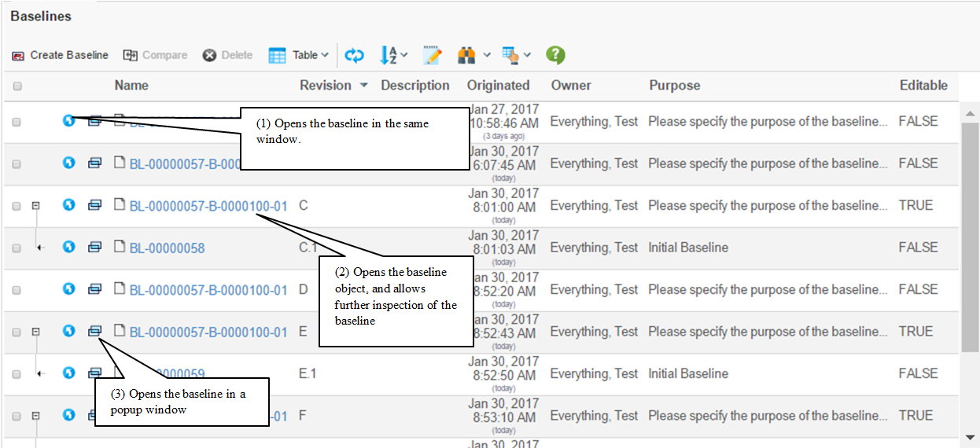This screenshot has width=980, height=448.
Task: Click the green help question mark icon
Action: tap(556, 55)
